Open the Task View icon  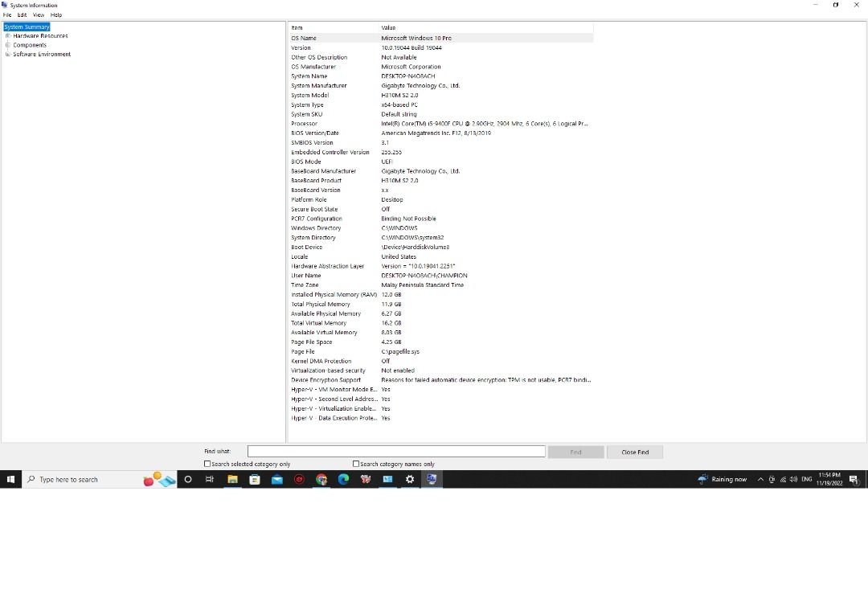tap(210, 479)
